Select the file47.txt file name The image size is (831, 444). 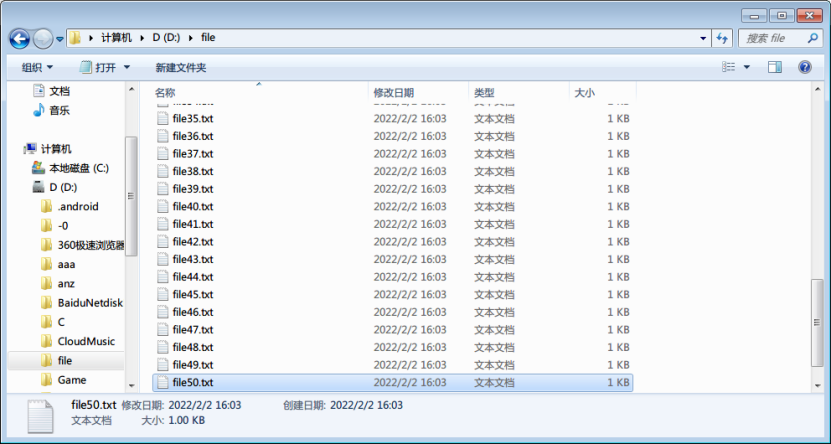coord(193,330)
